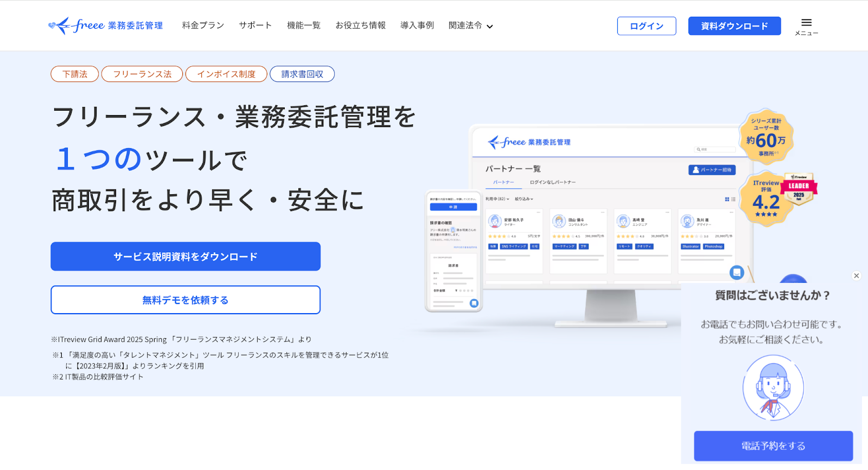Click the grid view icon in mockup
Image resolution: width=868 pixels, height=470 pixels.
pos(727,199)
